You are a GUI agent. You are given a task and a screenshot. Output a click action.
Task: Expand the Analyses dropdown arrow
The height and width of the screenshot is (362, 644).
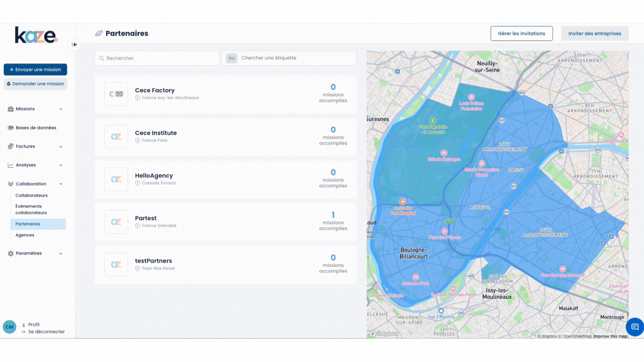pyautogui.click(x=61, y=165)
